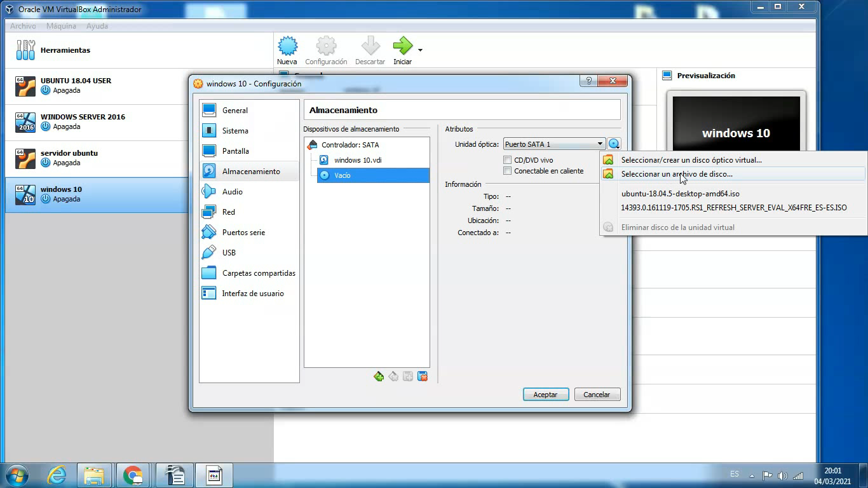
Task: Go to Audio settings category
Action: (249, 192)
